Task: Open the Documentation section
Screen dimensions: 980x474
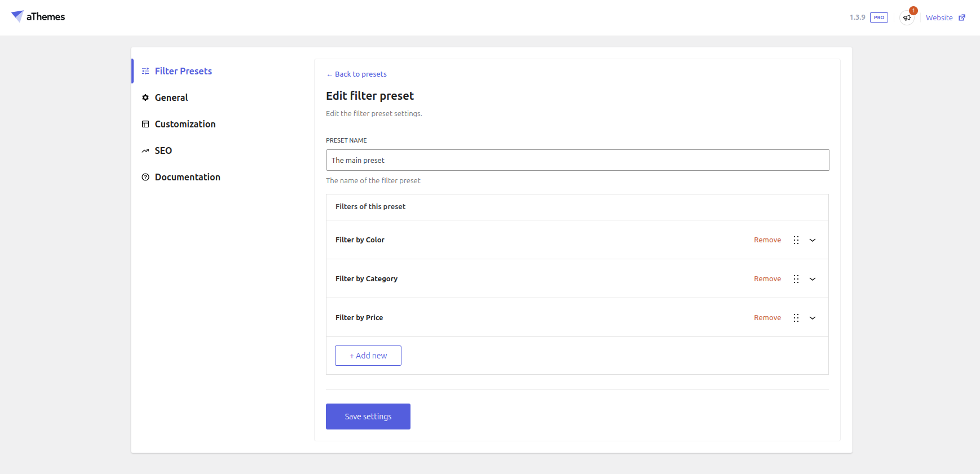Action: click(187, 177)
